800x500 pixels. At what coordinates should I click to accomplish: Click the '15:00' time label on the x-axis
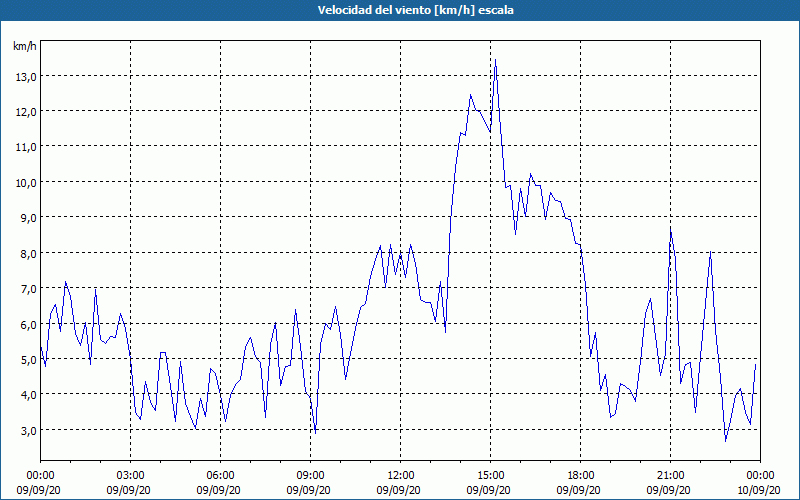pyautogui.click(x=491, y=476)
